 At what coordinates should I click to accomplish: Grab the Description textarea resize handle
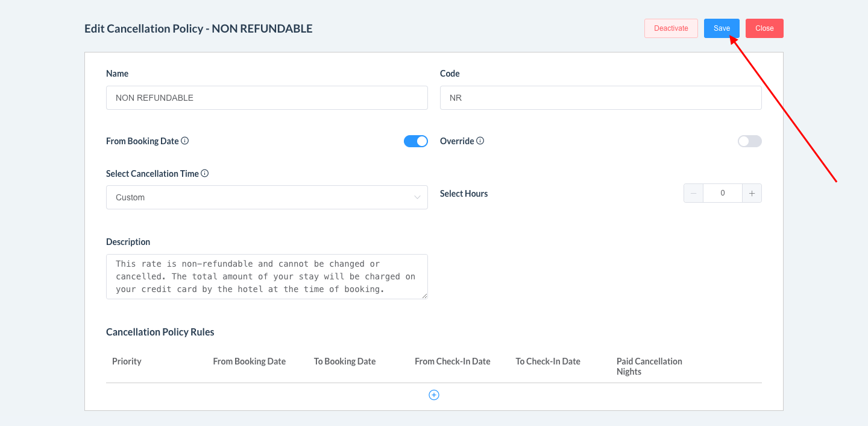pyautogui.click(x=425, y=296)
